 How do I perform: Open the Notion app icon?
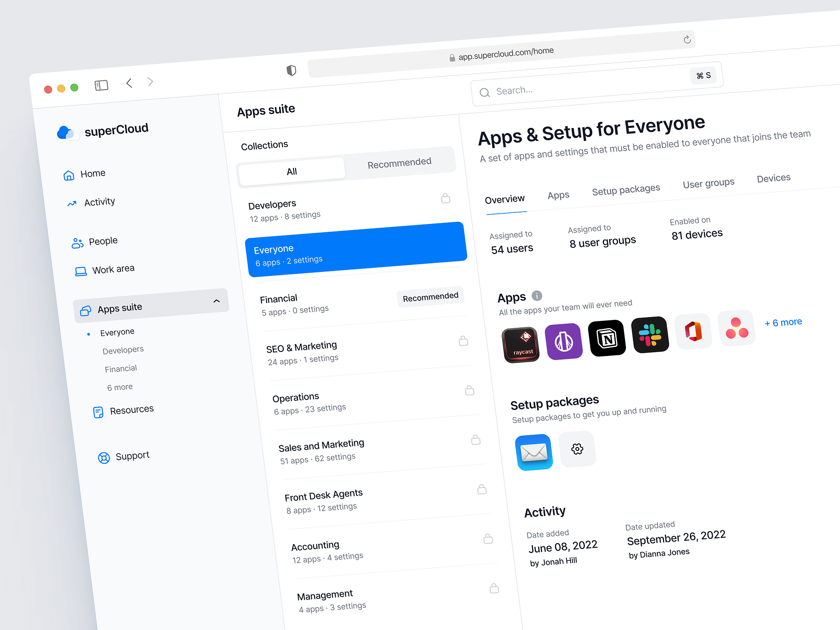[x=607, y=338]
